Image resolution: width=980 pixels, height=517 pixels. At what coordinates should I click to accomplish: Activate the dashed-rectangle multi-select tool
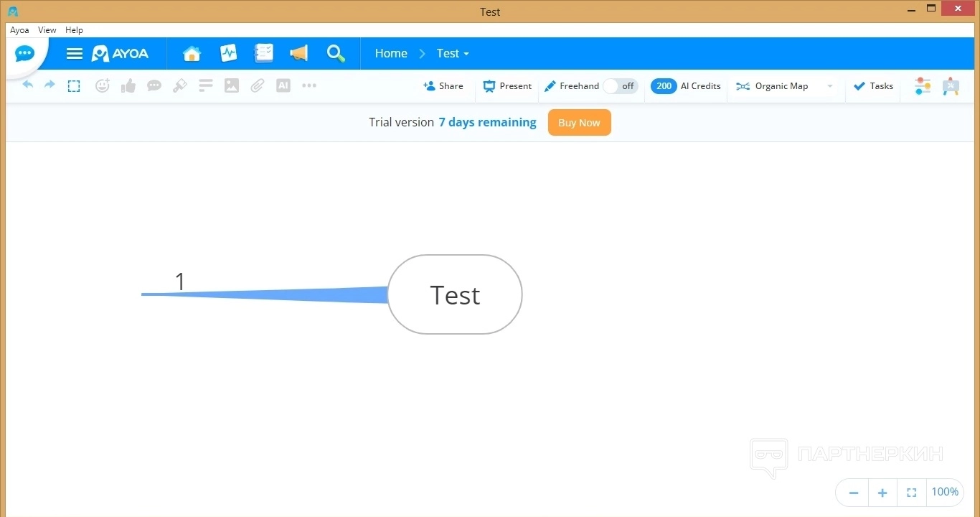pos(74,86)
